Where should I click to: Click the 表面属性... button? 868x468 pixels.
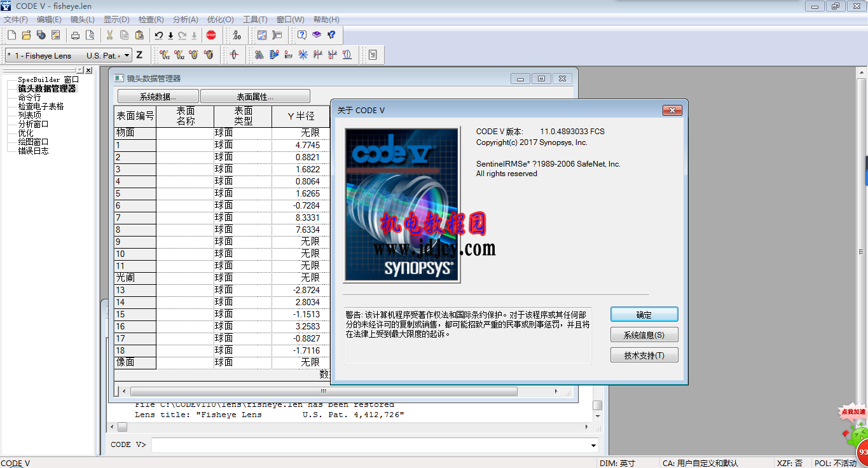[x=255, y=97]
